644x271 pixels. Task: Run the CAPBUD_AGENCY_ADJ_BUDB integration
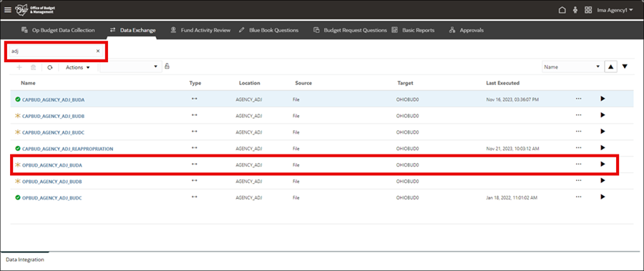602,115
